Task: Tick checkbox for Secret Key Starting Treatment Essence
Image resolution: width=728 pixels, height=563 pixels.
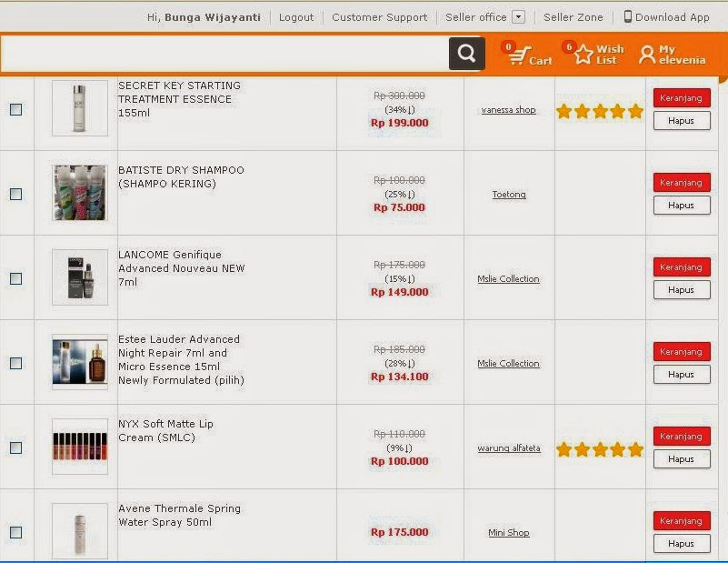Action: pos(15,110)
